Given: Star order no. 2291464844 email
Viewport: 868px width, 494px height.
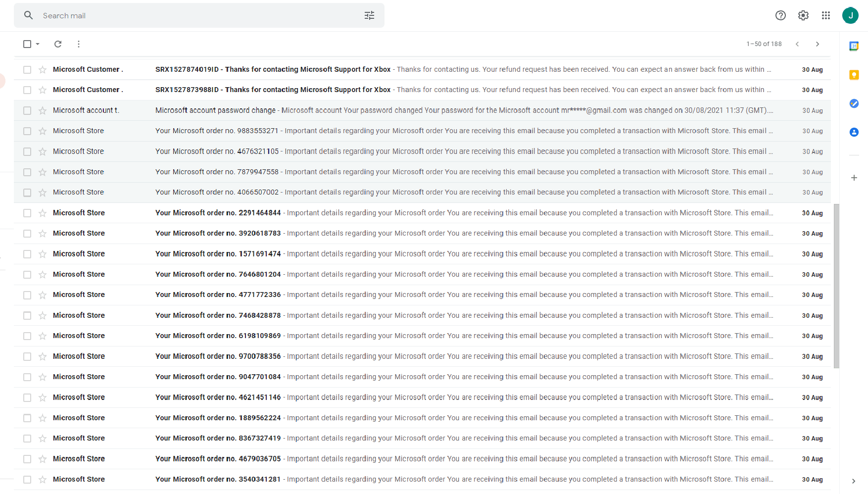Looking at the screenshot, I should pyautogui.click(x=43, y=213).
